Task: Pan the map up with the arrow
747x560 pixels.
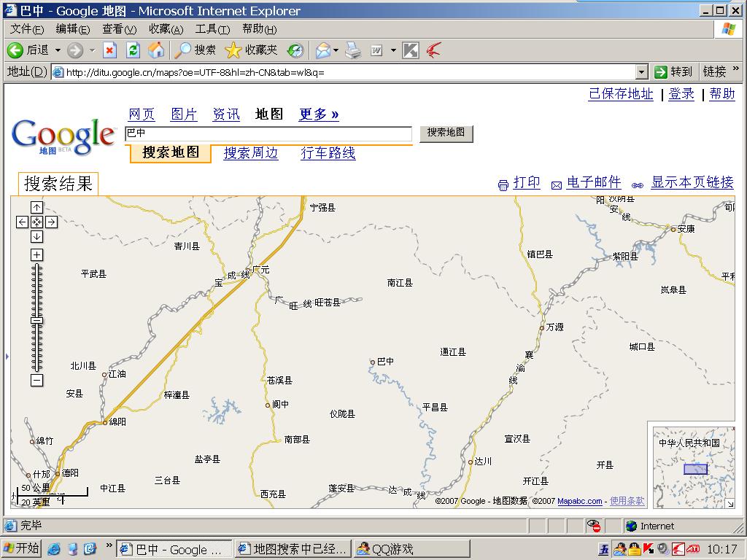Action: pyautogui.click(x=36, y=208)
